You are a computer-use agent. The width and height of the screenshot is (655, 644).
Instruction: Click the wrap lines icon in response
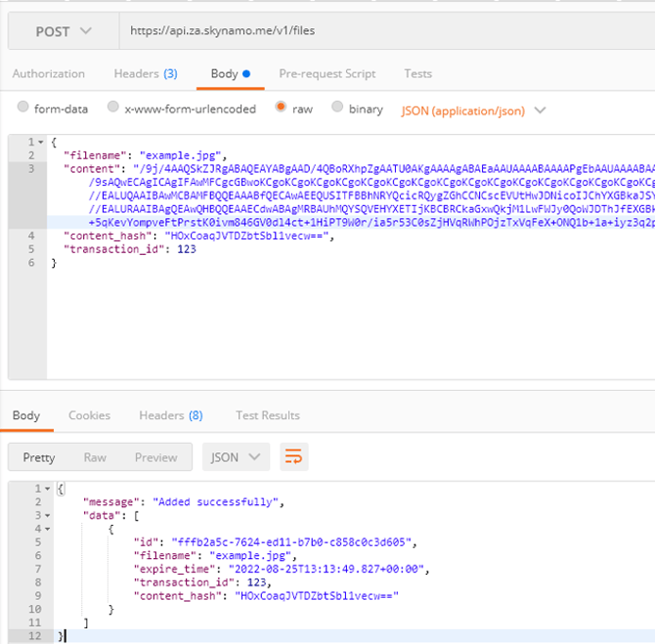(293, 456)
